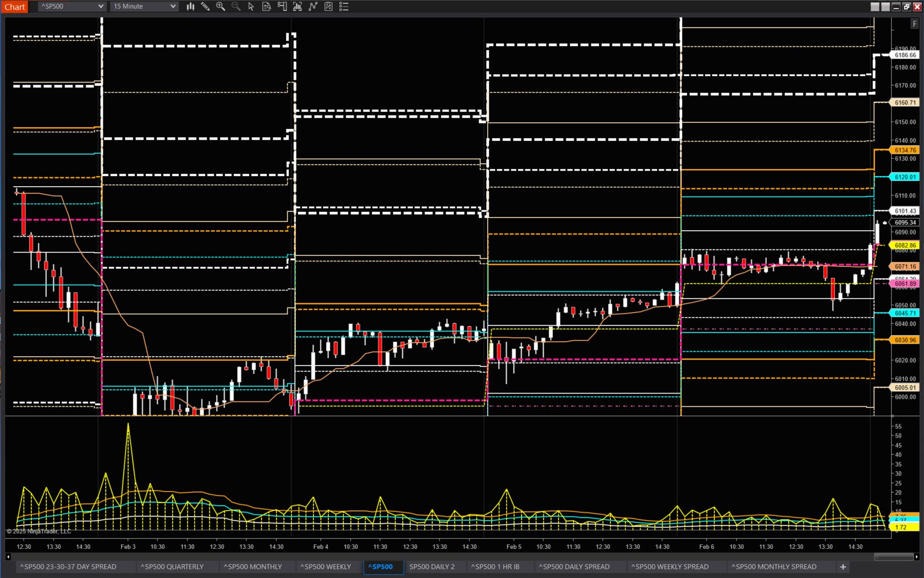The width and height of the screenshot is (924, 578).
Task: Click the yellow 6082.86 price marker
Action: tap(905, 245)
